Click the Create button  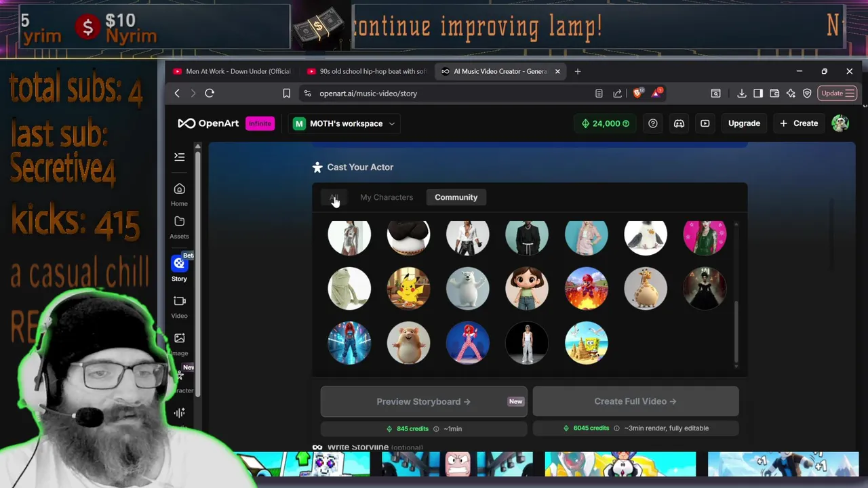click(x=799, y=123)
